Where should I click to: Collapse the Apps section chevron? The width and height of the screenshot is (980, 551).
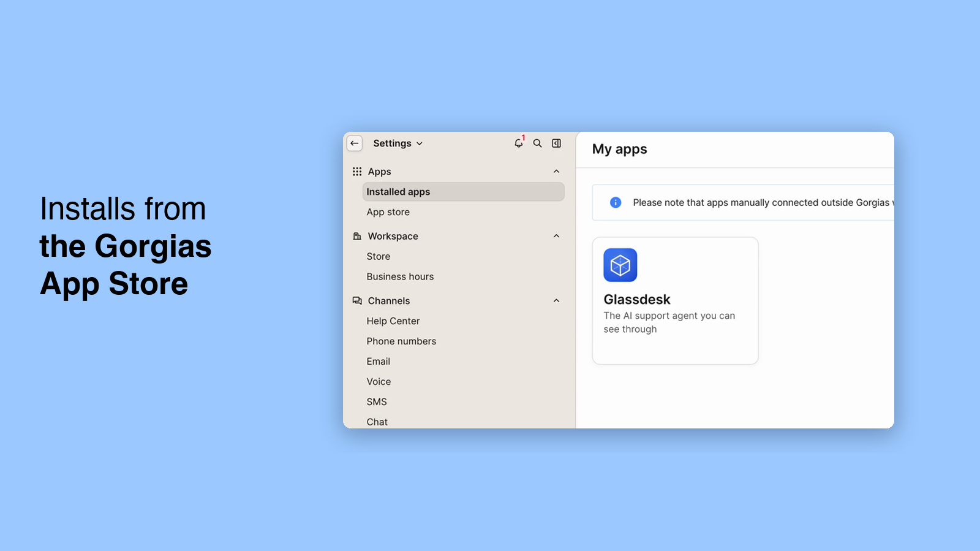point(557,172)
